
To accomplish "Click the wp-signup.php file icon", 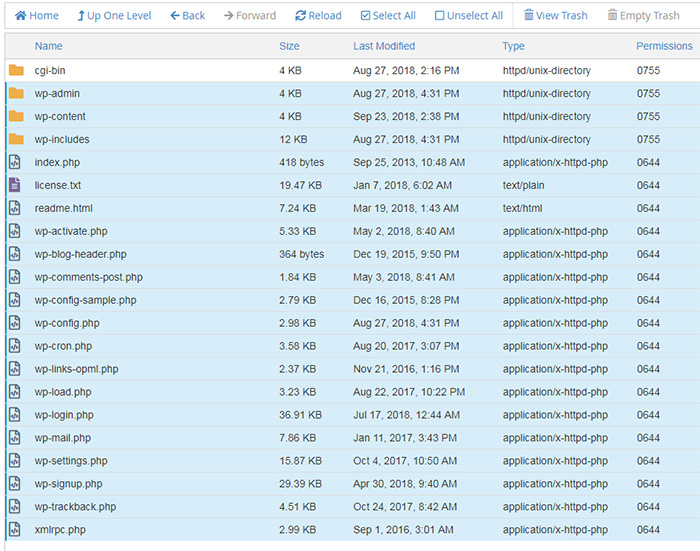I will tap(15, 484).
